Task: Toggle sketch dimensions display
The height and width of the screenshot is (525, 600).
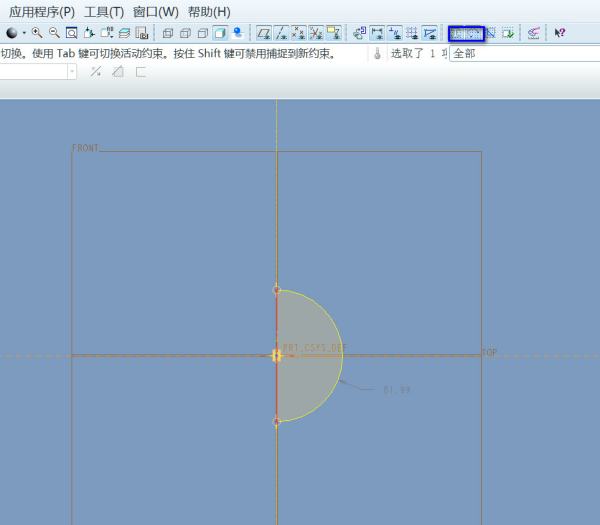Action: tap(377, 33)
